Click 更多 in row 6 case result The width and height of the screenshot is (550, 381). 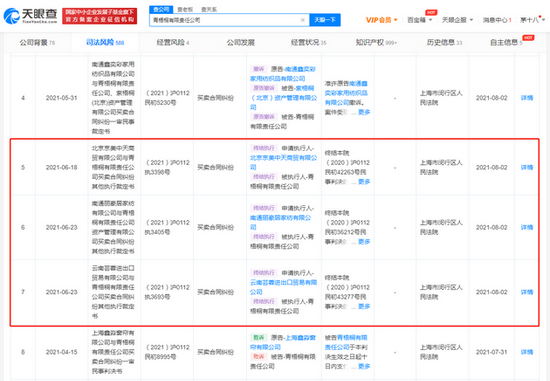pos(364,242)
